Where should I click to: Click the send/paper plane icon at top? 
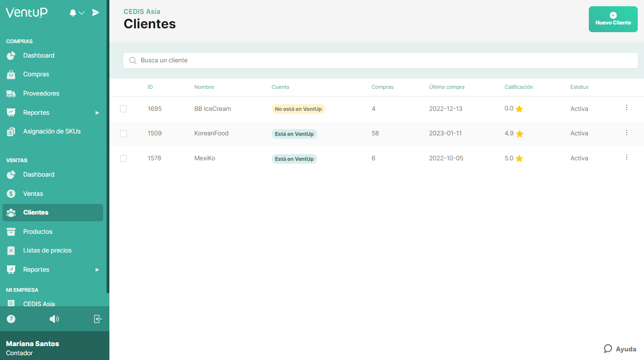[95, 12]
